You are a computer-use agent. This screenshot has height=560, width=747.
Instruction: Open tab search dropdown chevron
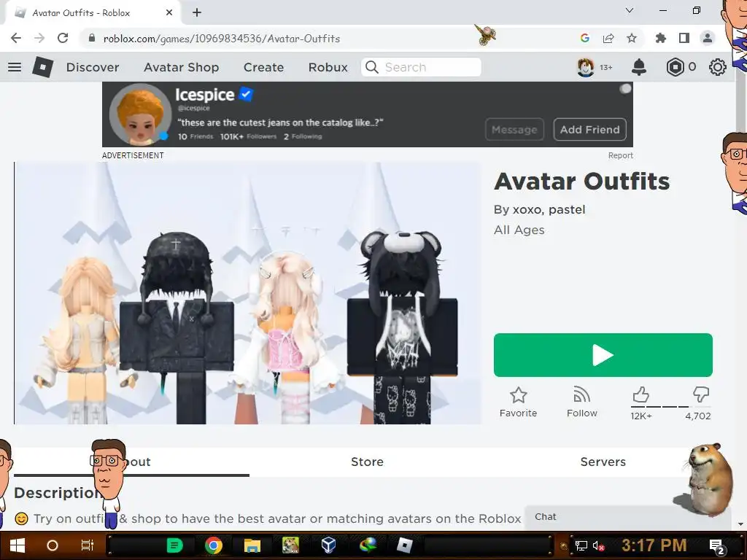(630, 10)
